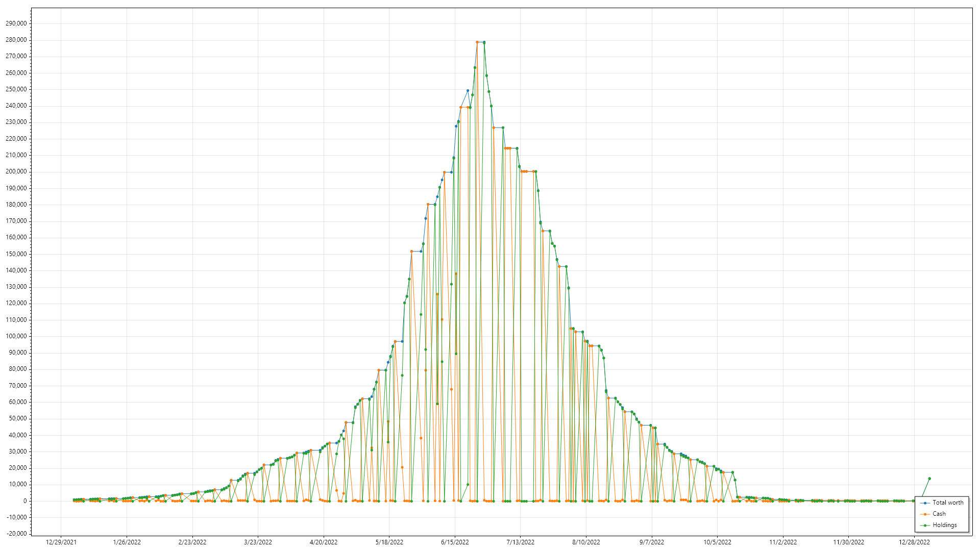Click the 3/23/2022 x-axis tick label
The height and width of the screenshot is (551, 980).
pos(258,542)
